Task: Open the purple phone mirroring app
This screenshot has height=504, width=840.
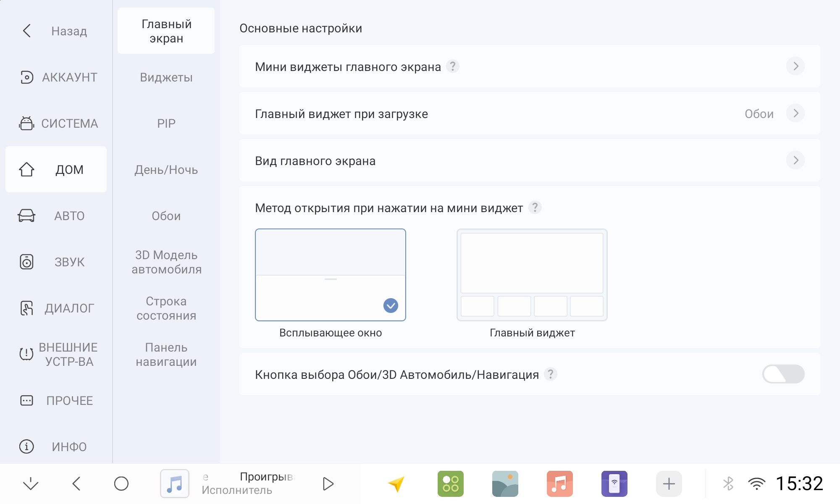Action: pyautogui.click(x=614, y=483)
